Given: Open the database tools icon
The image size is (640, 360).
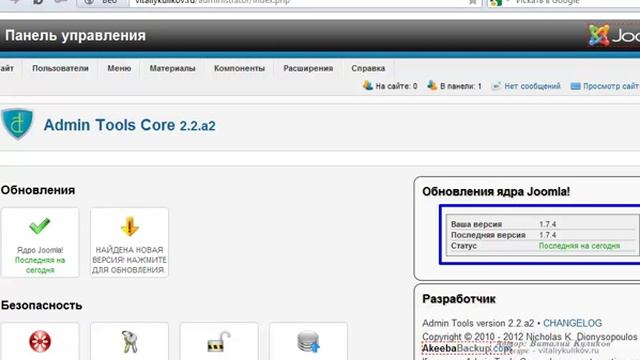Looking at the screenshot, I should tap(308, 342).
